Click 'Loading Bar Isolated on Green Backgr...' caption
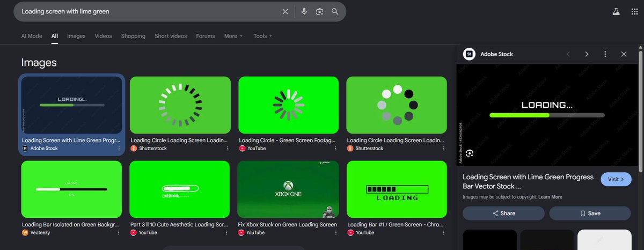644x250 pixels. [71, 225]
